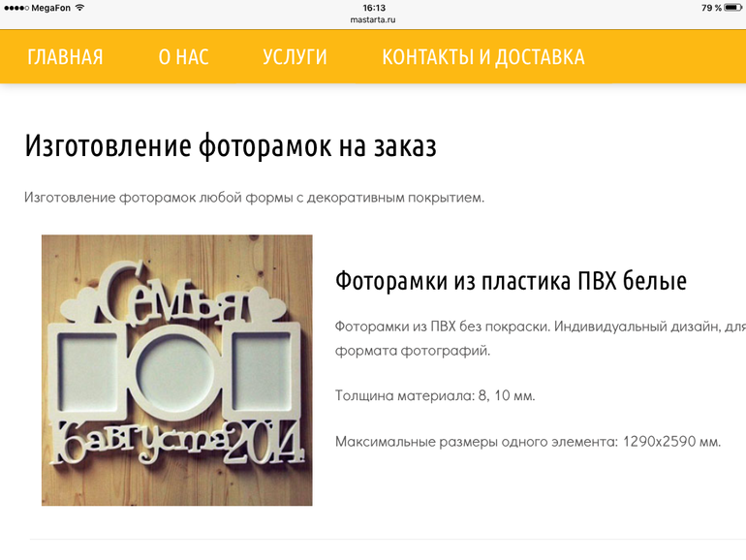
Task: Click the subtitle about декоративным покрытием
Action: pos(254,198)
